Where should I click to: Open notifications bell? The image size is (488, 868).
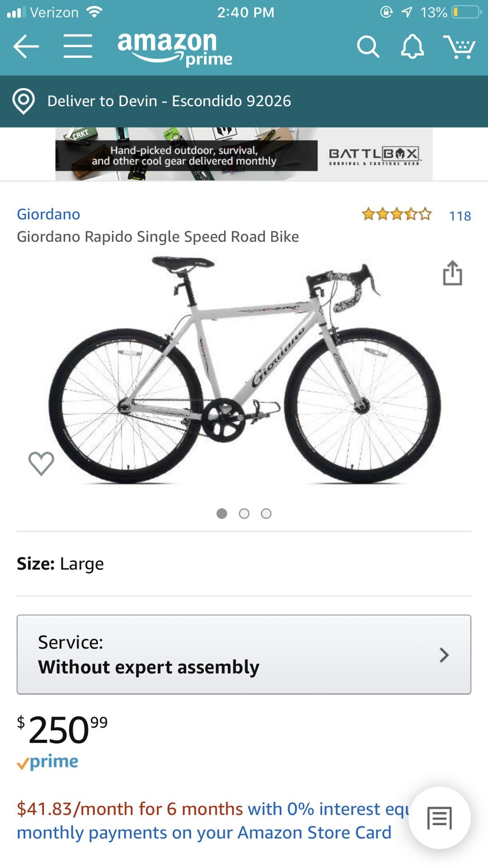coord(412,47)
